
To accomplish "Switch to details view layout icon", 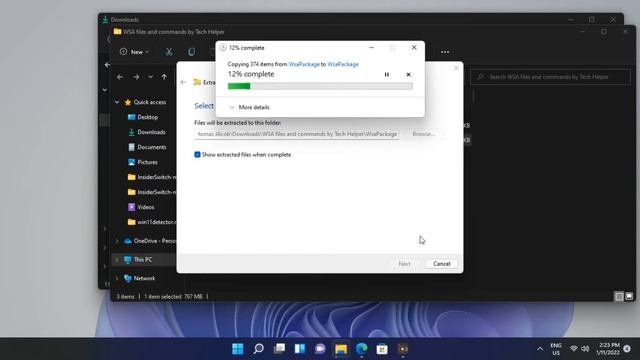I will (x=619, y=296).
